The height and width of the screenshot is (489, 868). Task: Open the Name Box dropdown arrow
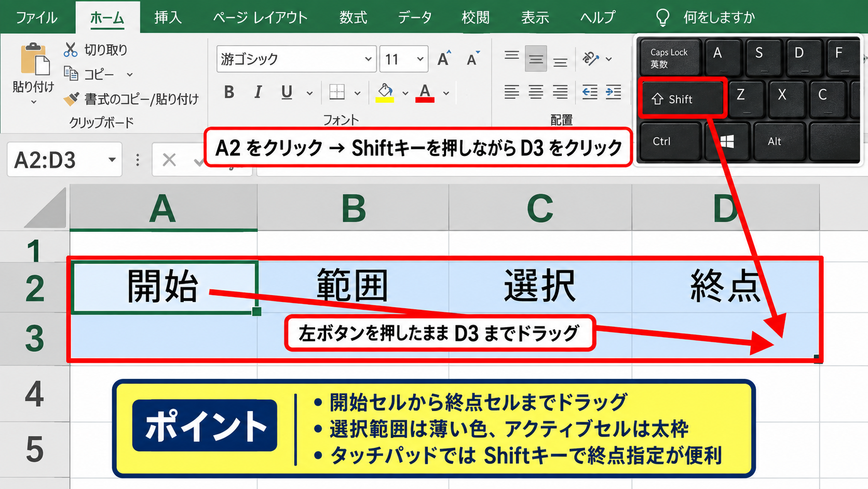[x=112, y=160]
